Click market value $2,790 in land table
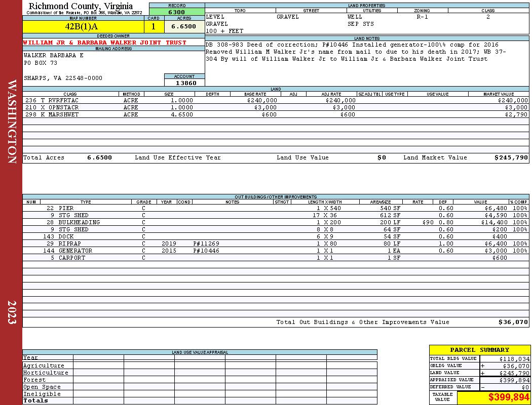The width and height of the screenshot is (532, 405). 516,115
